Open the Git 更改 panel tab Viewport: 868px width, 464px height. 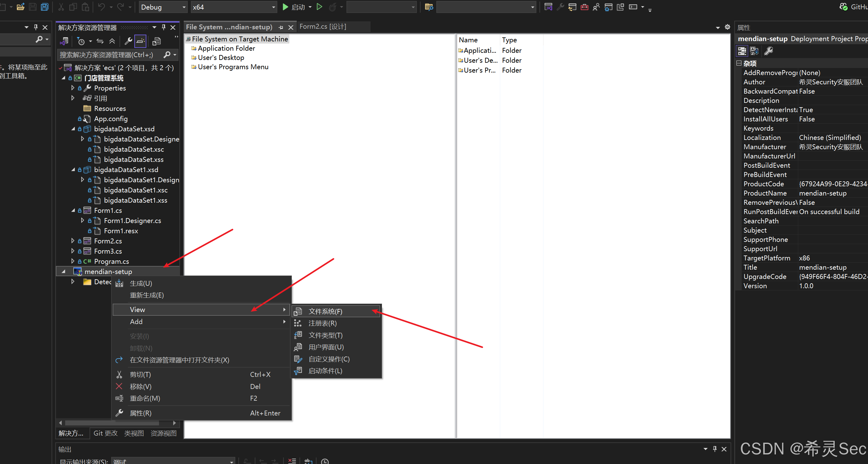tap(106, 433)
